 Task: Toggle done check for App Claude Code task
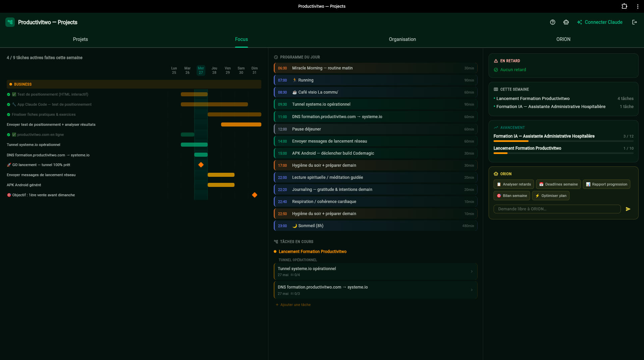tap(8, 104)
